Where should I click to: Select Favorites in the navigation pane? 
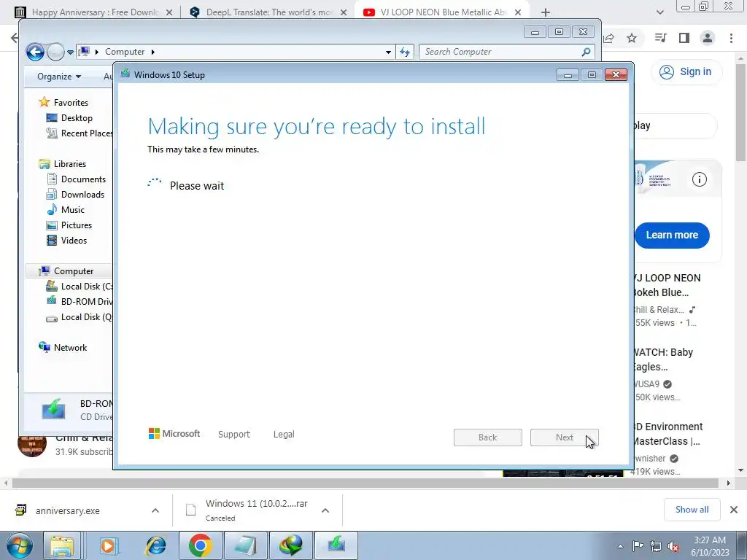[x=71, y=102]
